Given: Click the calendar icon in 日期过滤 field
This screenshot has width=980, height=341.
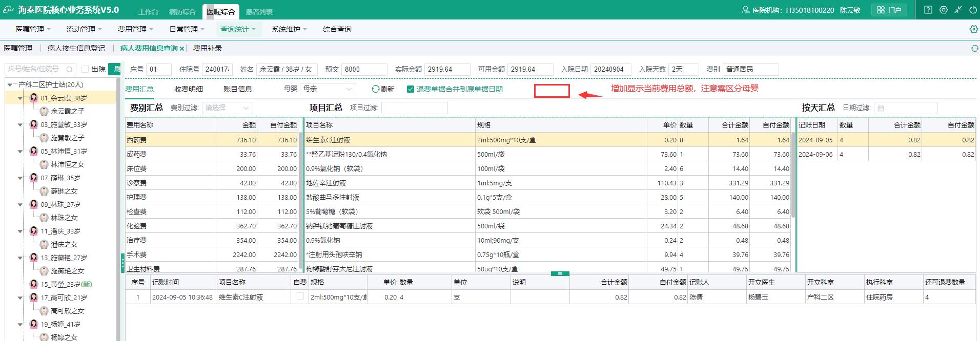Looking at the screenshot, I should (881, 108).
